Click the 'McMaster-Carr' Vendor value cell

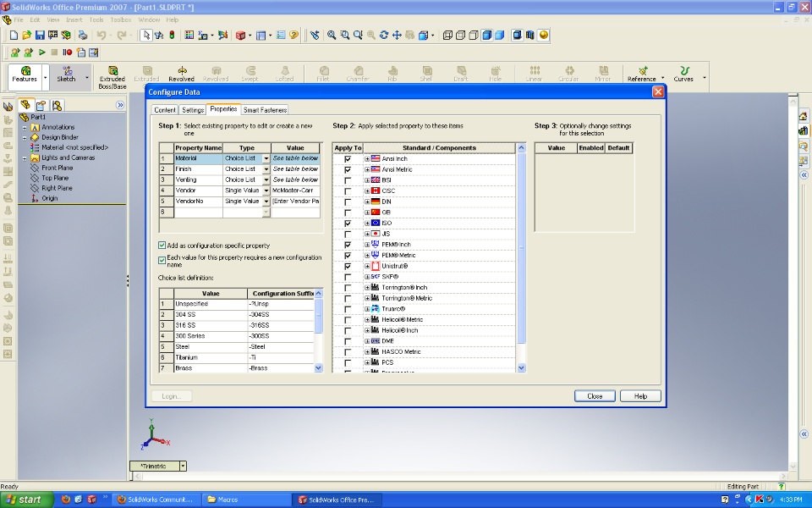[295, 190]
